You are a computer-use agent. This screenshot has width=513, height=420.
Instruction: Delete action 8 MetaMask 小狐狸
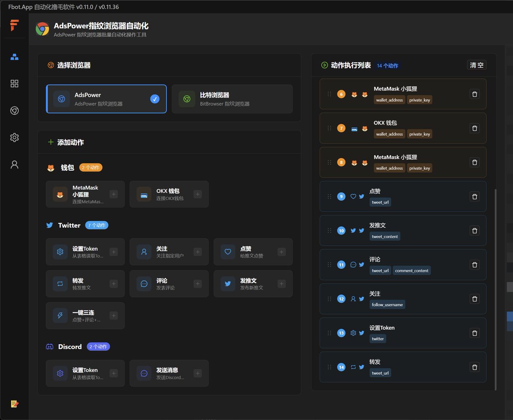tap(475, 162)
